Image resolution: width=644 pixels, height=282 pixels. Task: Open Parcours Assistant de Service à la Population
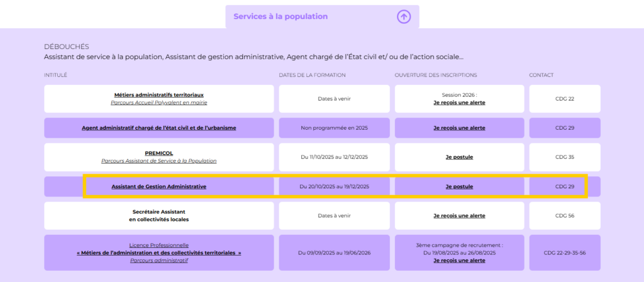159,161
